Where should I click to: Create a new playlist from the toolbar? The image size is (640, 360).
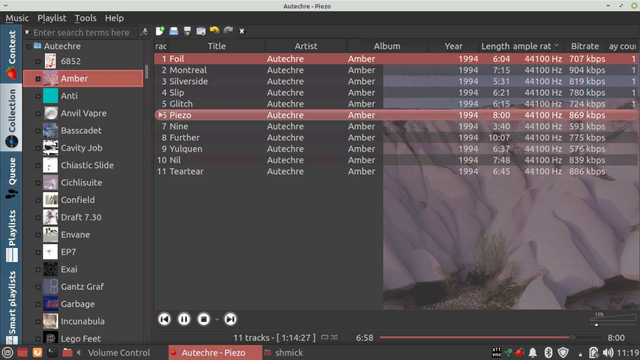160,31
